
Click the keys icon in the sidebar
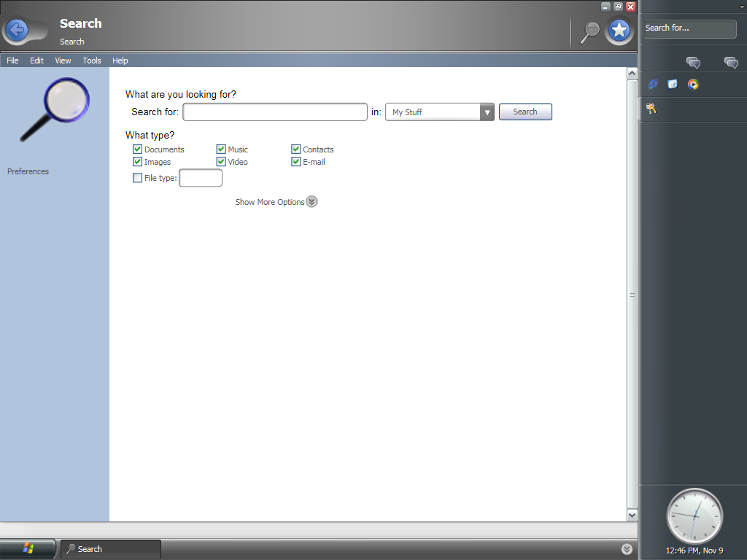click(x=651, y=109)
